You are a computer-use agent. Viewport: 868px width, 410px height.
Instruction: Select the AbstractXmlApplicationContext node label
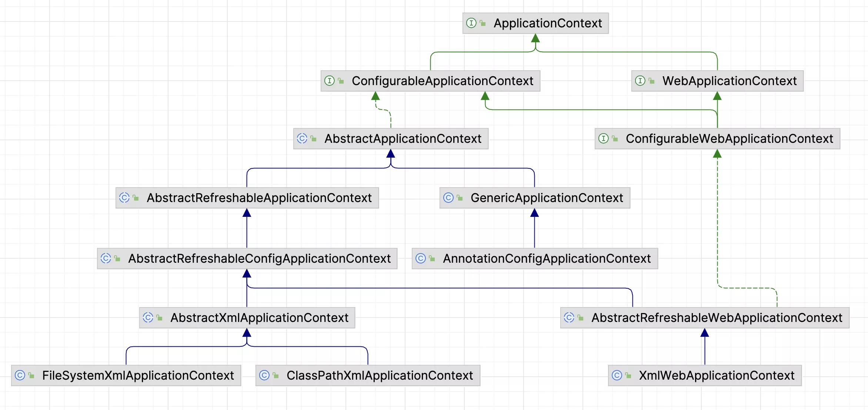259,318
